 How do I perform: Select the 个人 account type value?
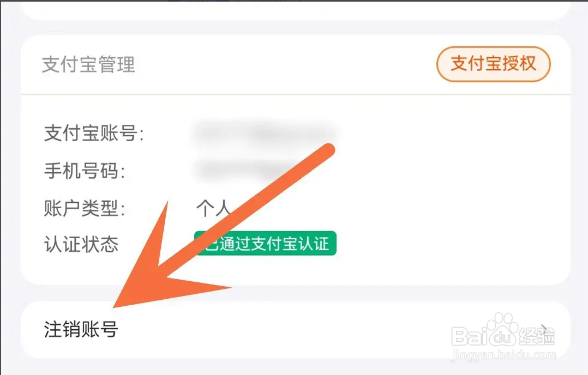(x=213, y=208)
